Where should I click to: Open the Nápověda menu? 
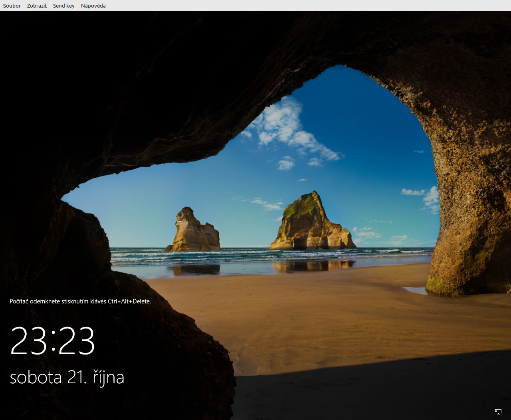coord(93,6)
